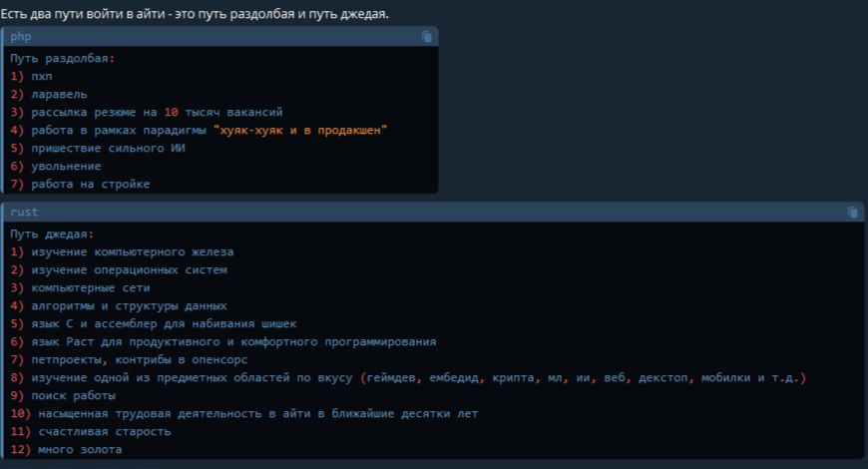Click the line 'язык С и ассемблер для набивания шишек'

(x=164, y=324)
